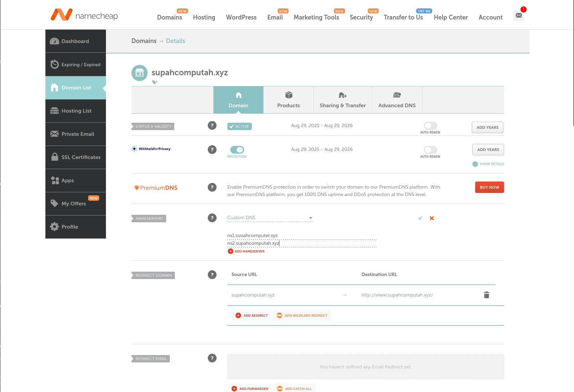
Task: Turn off WithheldforPrivacy protection toggle
Action: click(237, 150)
